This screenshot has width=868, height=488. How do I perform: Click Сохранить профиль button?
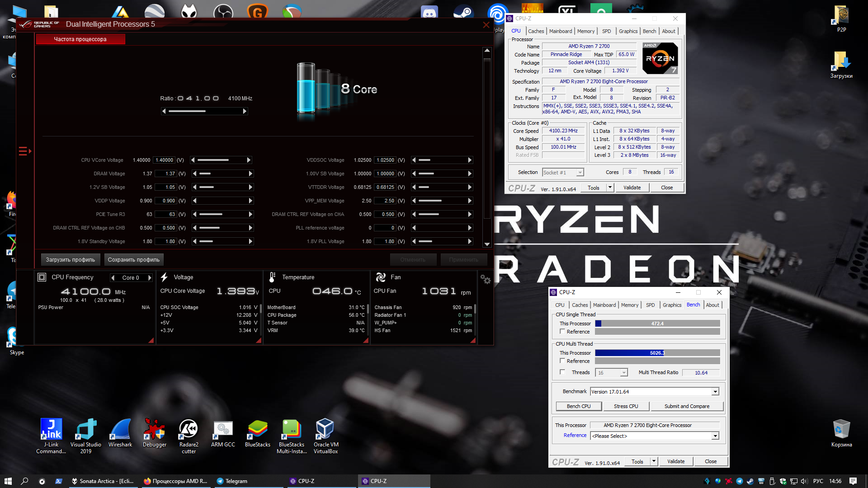click(133, 260)
